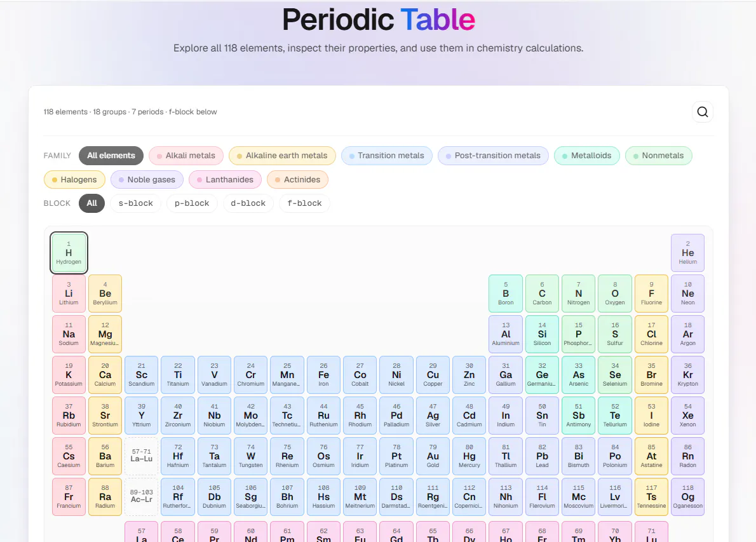Open the Aluminium element tile

(506, 334)
